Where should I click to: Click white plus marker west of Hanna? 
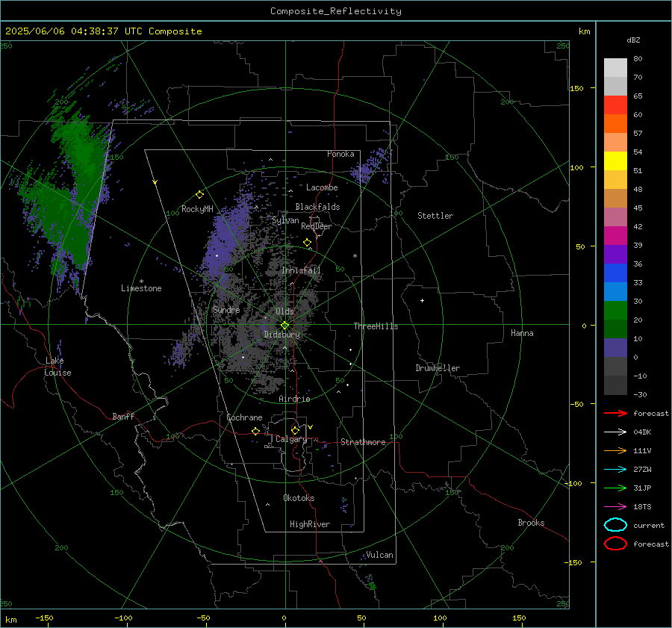pyautogui.click(x=422, y=300)
